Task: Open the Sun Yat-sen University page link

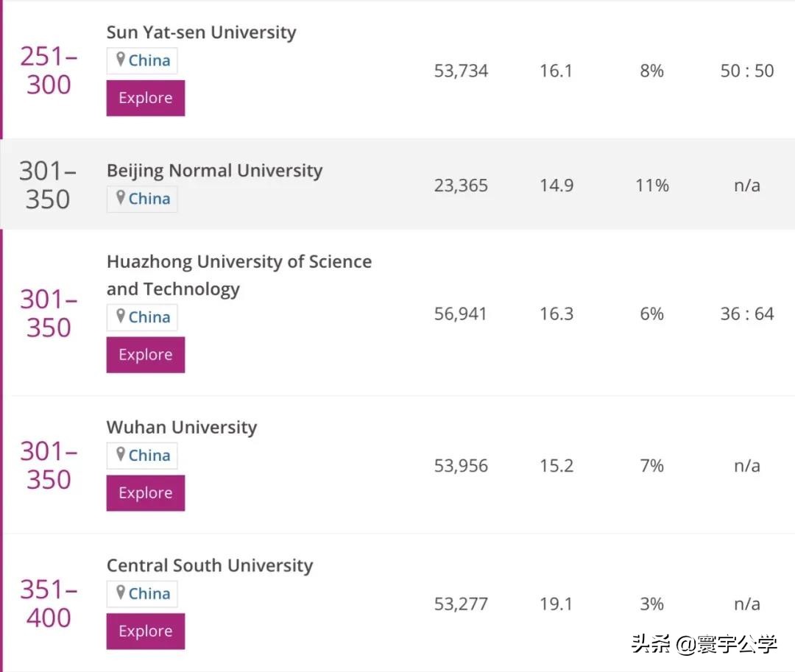Action: tap(201, 32)
